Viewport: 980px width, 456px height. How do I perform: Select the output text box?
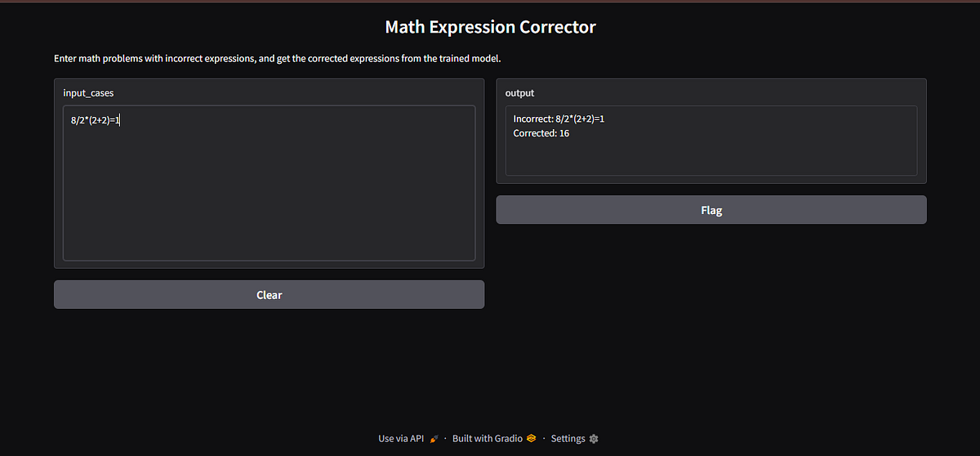click(711, 140)
